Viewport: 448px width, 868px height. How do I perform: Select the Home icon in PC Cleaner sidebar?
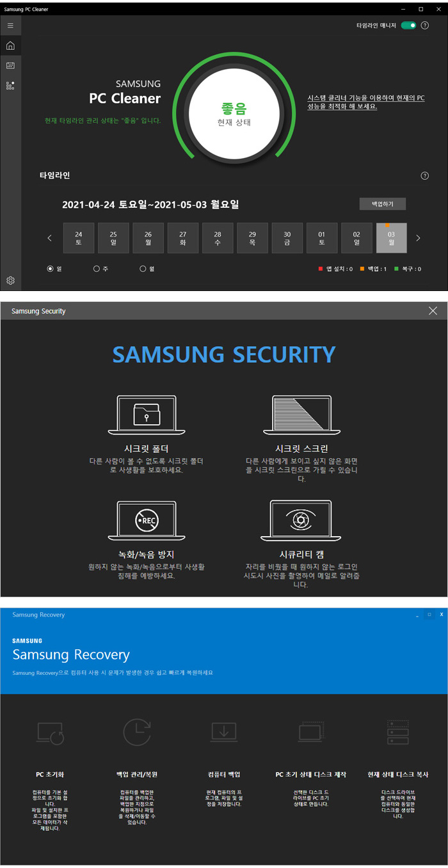pos(10,45)
